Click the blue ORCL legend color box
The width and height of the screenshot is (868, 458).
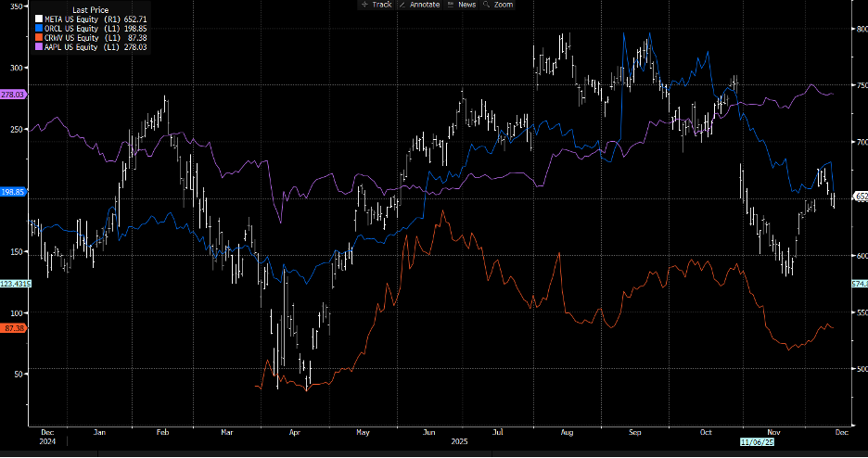36,29
